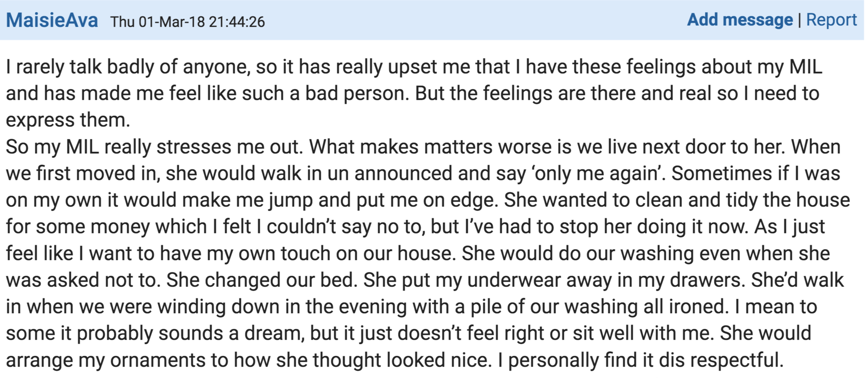Click the phrase 'So my MIL really stresses me out'
Screen dimensions: 868x378
click(x=154, y=147)
